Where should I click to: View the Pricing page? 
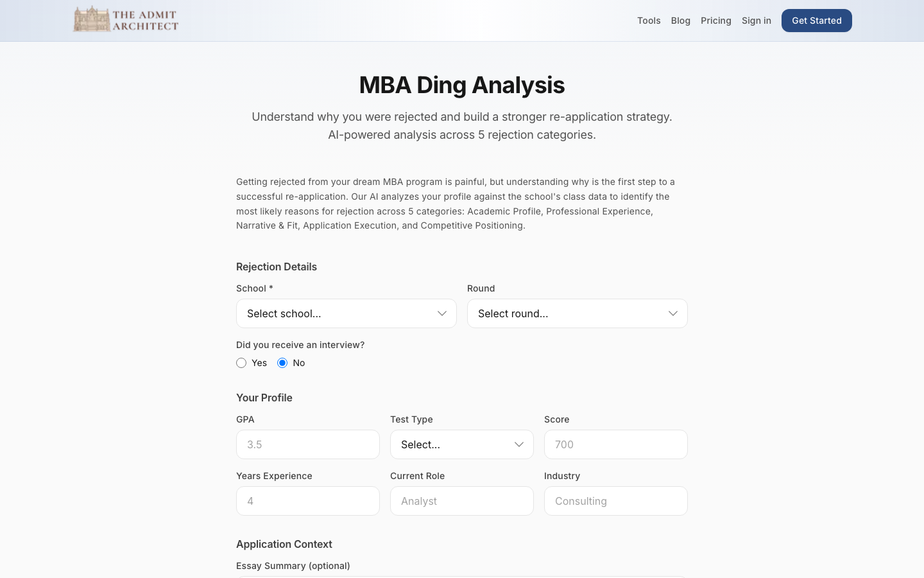pos(716,21)
